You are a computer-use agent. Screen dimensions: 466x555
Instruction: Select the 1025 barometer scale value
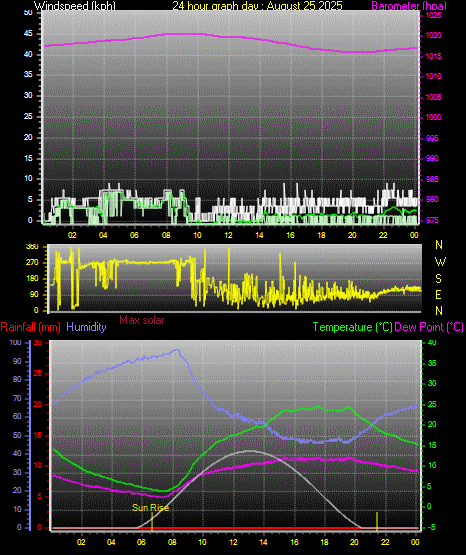433,16
